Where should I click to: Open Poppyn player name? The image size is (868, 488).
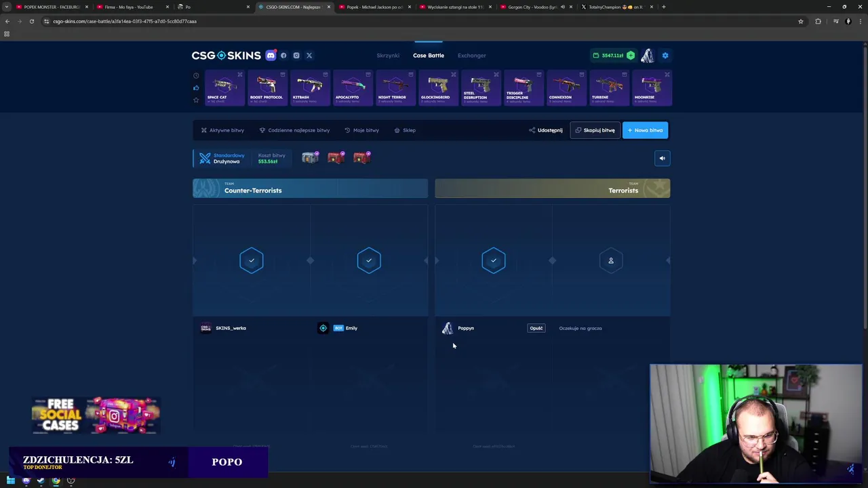(466, 328)
